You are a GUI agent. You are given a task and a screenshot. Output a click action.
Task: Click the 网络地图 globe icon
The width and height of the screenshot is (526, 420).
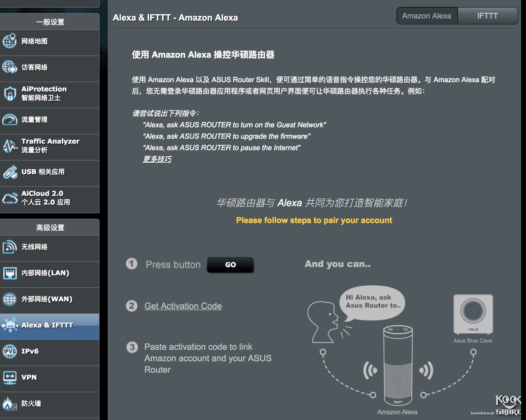point(10,41)
